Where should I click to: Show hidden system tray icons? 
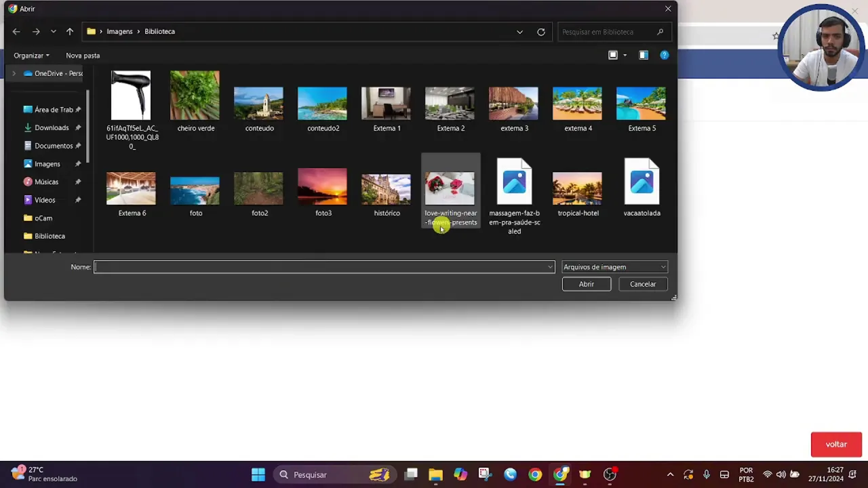point(670,474)
